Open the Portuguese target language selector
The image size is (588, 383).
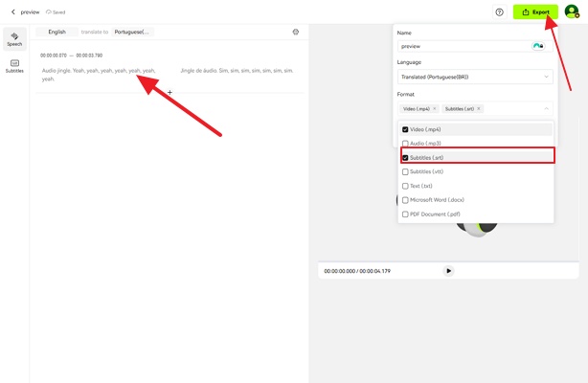click(133, 32)
